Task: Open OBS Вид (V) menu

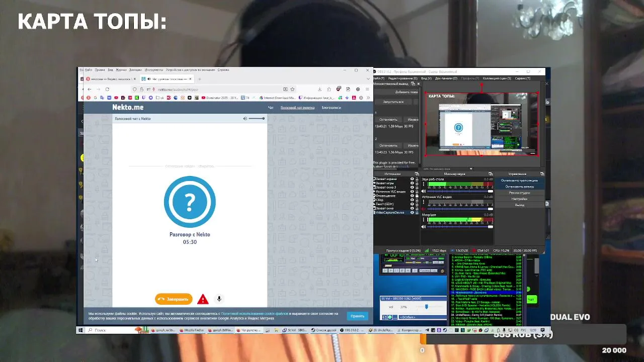Action: click(x=426, y=78)
